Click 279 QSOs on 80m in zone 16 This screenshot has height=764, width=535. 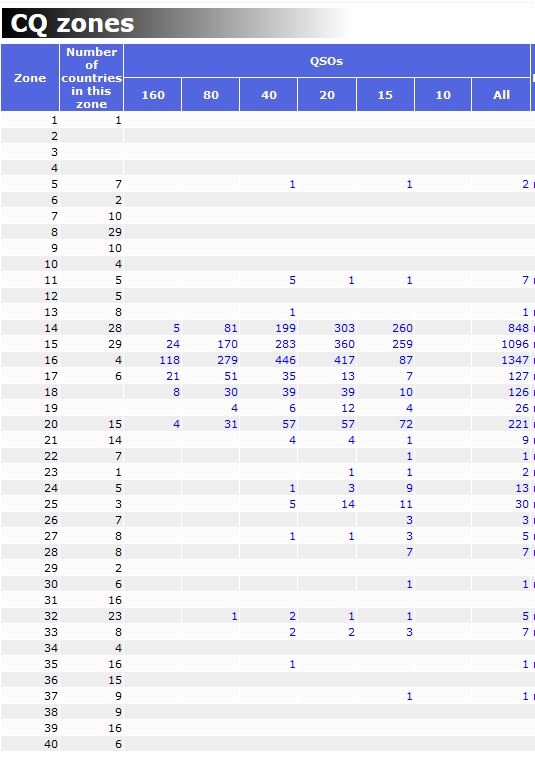(x=228, y=360)
